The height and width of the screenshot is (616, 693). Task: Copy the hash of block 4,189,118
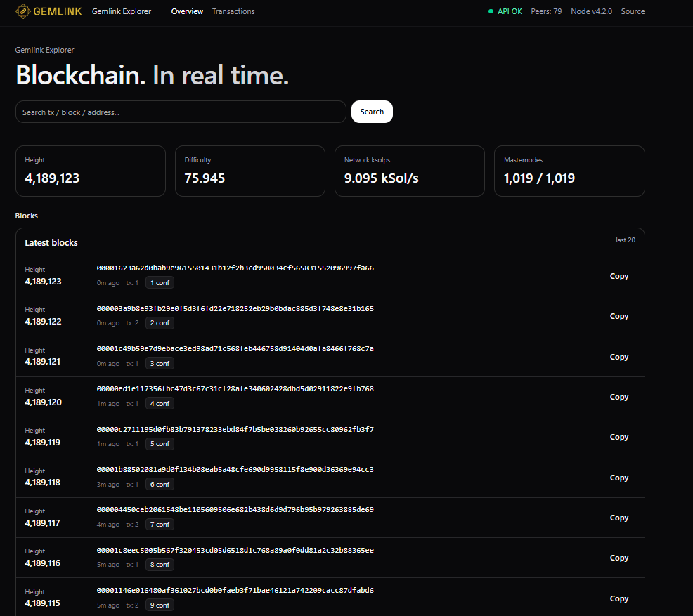[x=618, y=478]
